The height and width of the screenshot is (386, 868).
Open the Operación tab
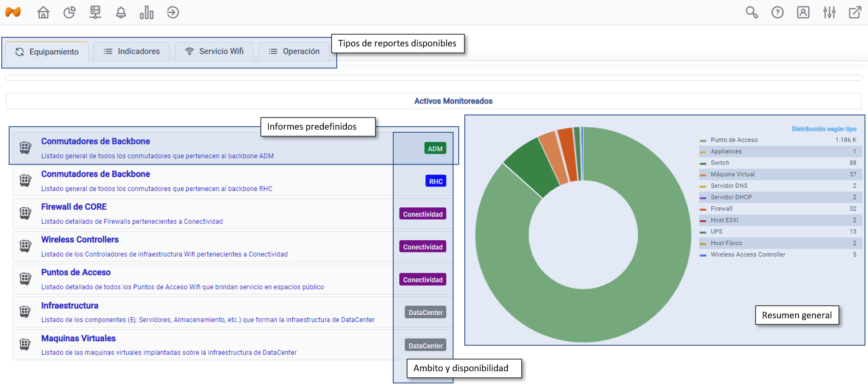coord(294,52)
